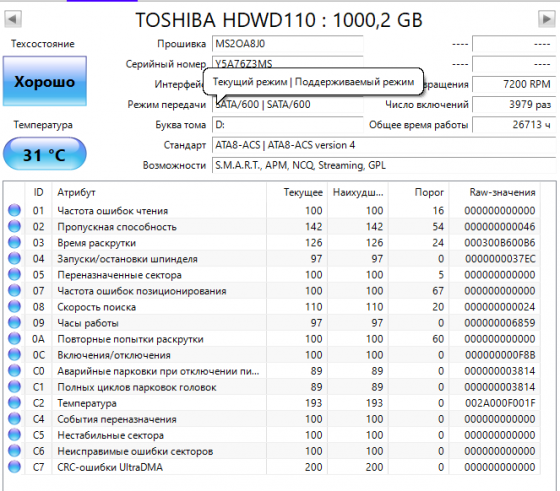Click status icon for C4 События переназначения
Screen dimensions: 560x491
coord(14,419)
